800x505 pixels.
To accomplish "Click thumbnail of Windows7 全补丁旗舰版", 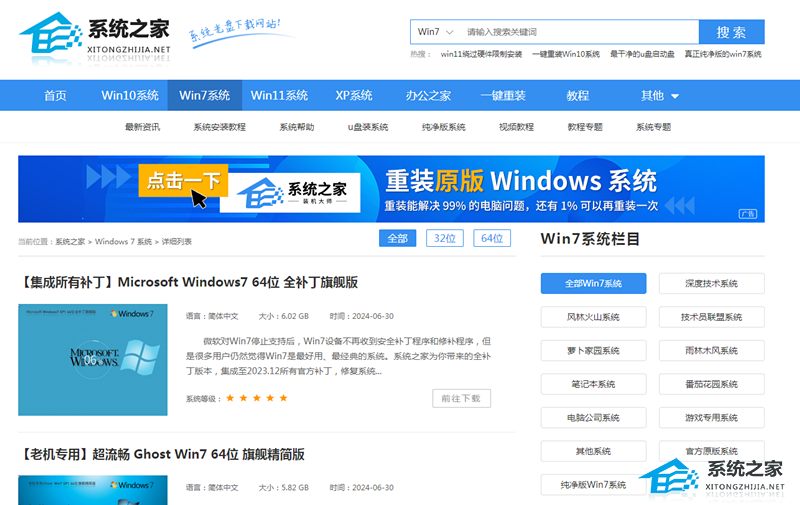I will [x=93, y=360].
